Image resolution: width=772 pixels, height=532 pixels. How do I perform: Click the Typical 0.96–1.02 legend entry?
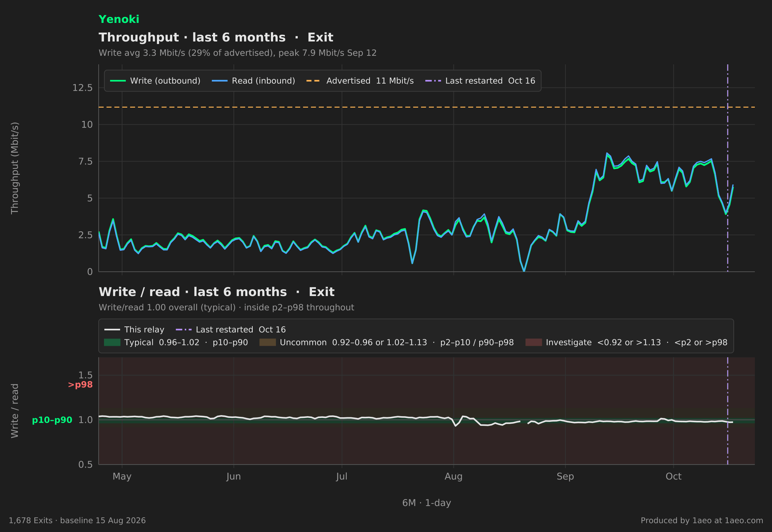[x=176, y=343]
